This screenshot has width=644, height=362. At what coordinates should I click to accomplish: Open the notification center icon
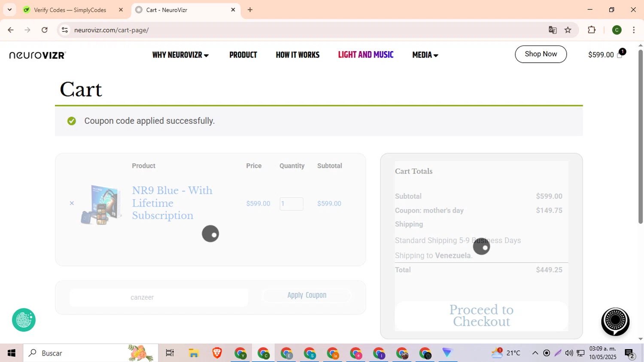pyautogui.click(x=630, y=353)
